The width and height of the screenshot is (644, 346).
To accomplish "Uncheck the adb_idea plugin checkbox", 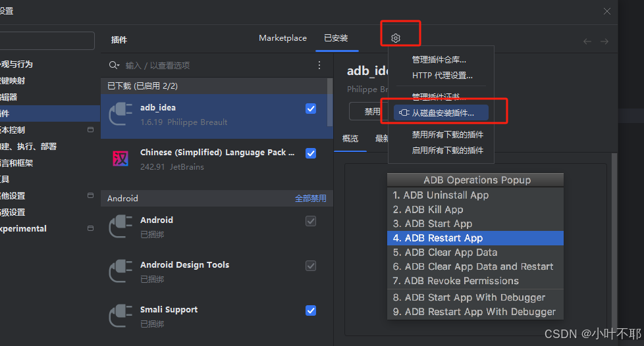I will 311,109.
